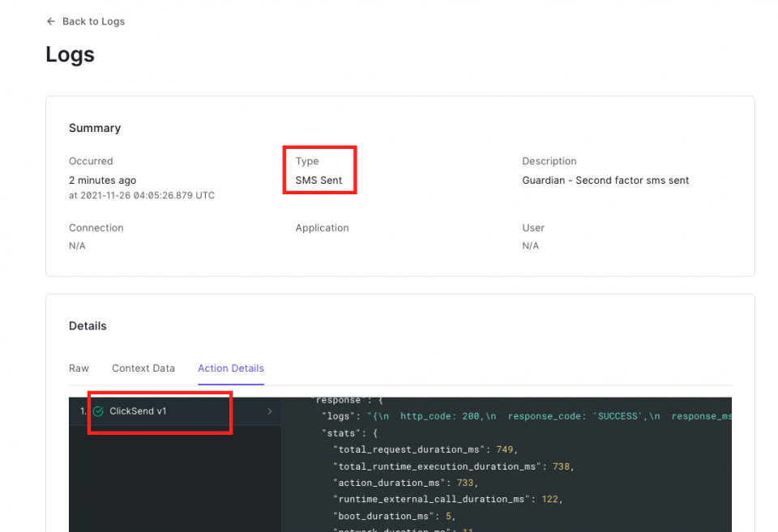Open the ClickSend v1 detail chevron
Viewport: 778px width, 532px height.
269,411
